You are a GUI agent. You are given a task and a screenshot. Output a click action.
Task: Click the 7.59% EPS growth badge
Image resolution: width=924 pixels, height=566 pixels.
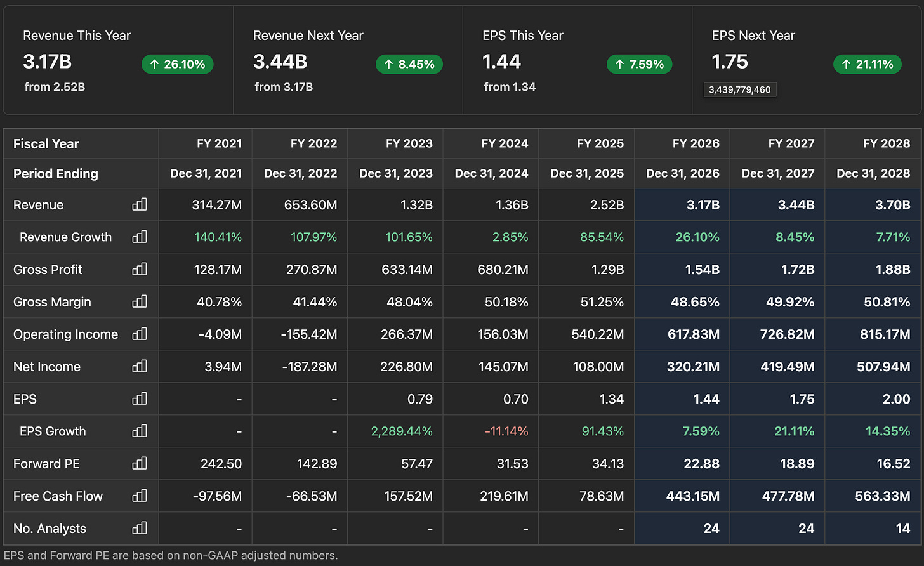(639, 64)
